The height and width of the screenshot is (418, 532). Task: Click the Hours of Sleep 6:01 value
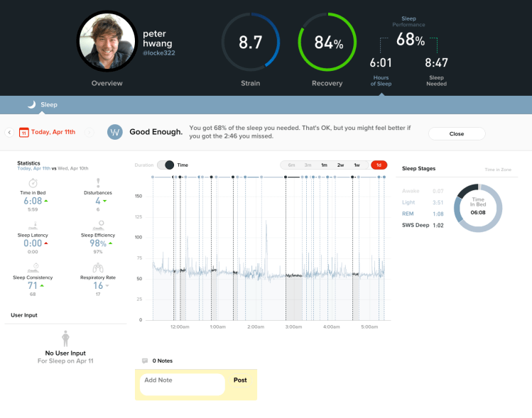pyautogui.click(x=381, y=62)
